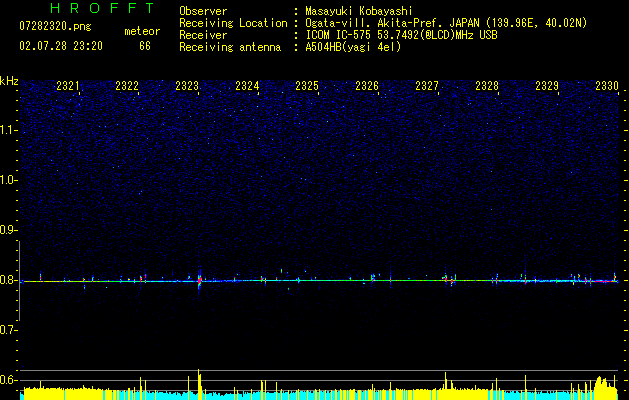Click the Receiving Location label
Screen dimensions: 629x400
point(233,23)
